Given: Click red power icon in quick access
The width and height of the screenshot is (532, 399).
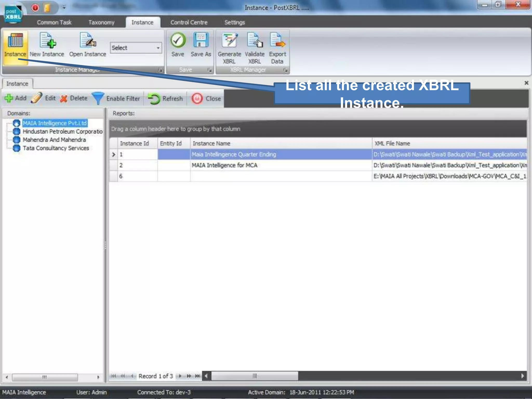Looking at the screenshot, I should tap(35, 8).
